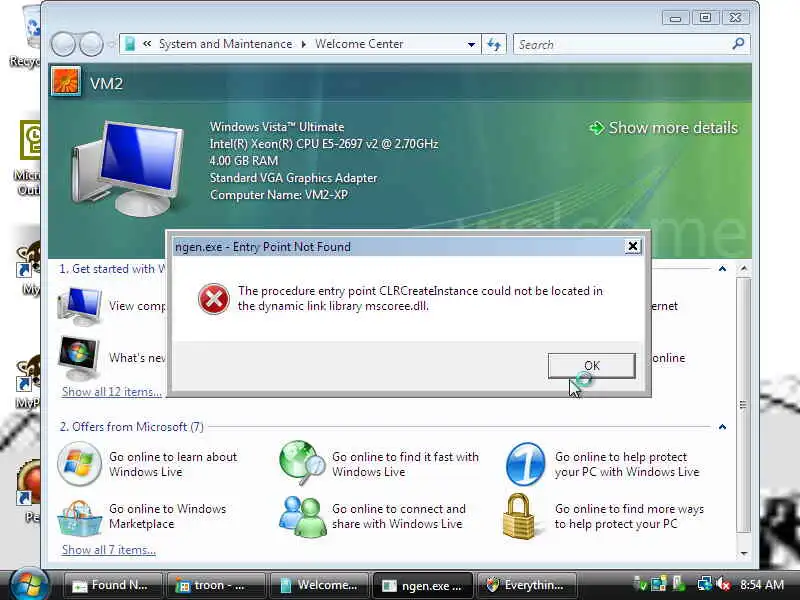Switch to Welcome taskbar button
800x600 pixels.
click(318, 585)
